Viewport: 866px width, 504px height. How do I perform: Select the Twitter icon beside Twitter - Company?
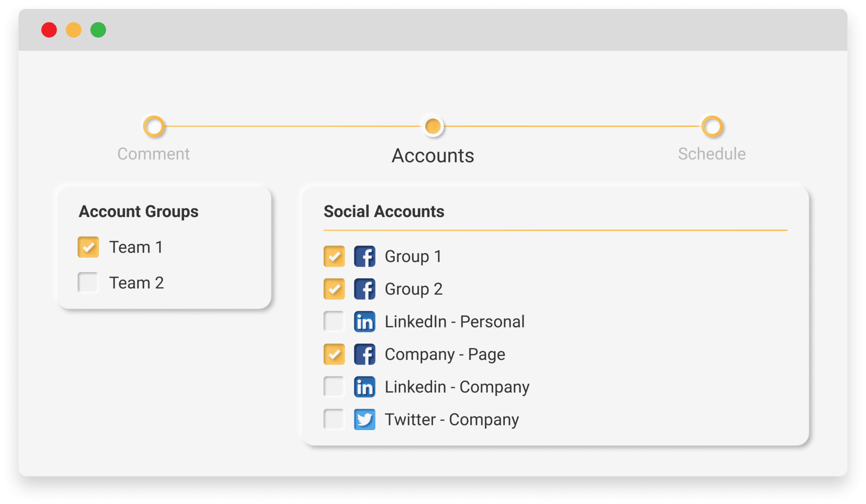[364, 419]
